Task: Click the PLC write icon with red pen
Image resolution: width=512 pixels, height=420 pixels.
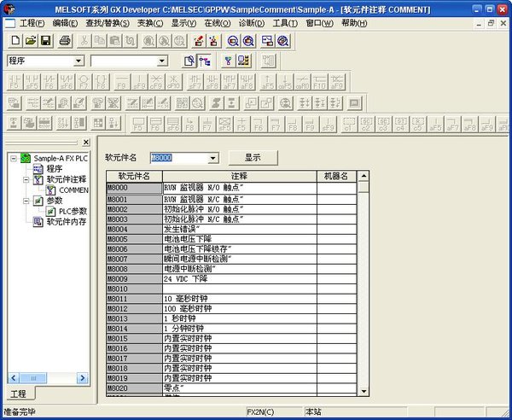Action: click(199, 41)
